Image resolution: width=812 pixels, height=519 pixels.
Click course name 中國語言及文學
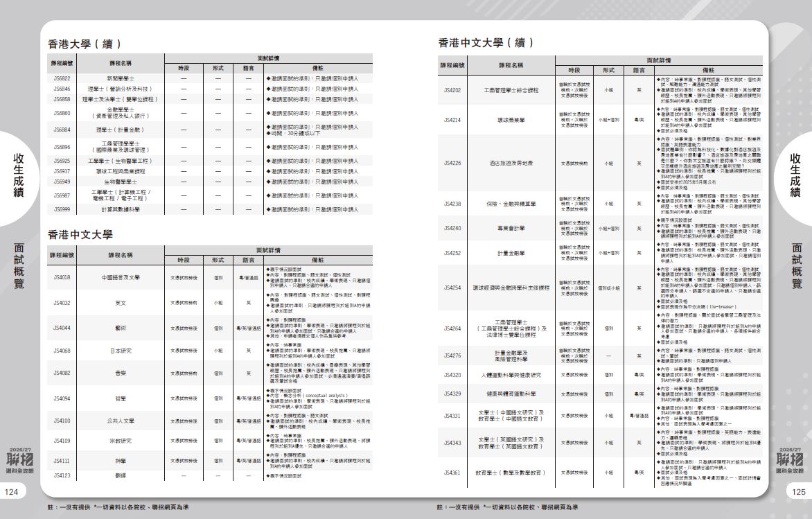[x=120, y=277]
